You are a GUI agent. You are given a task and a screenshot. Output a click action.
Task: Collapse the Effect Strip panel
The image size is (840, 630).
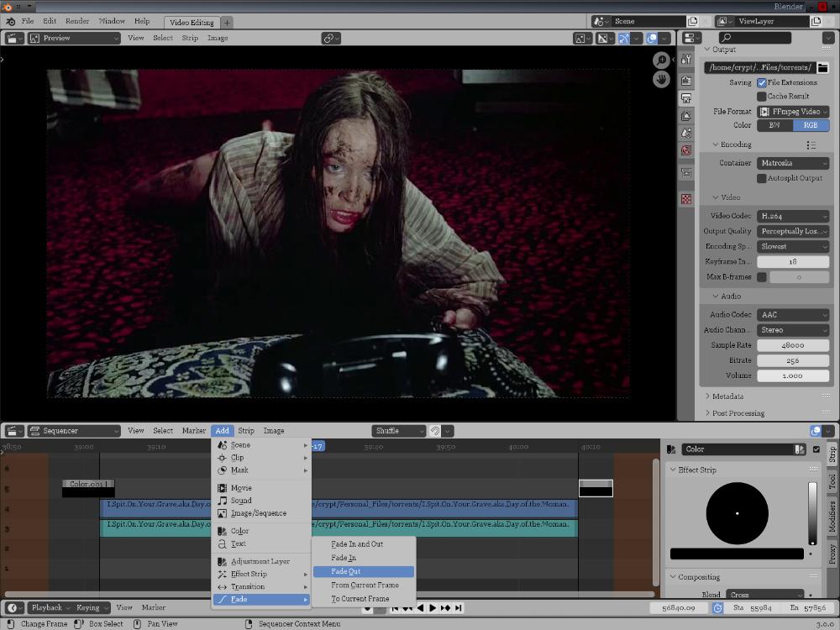coord(696,470)
